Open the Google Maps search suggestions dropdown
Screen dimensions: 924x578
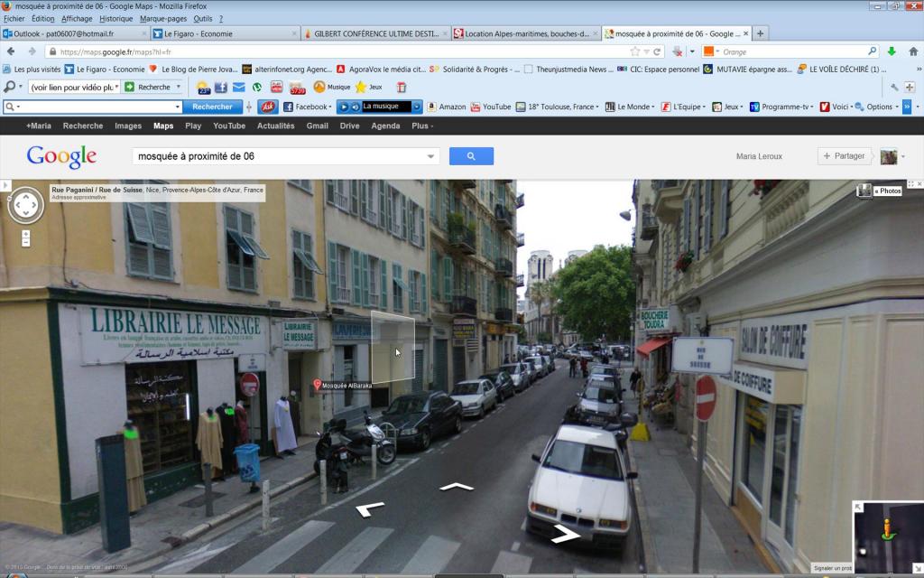(430, 156)
